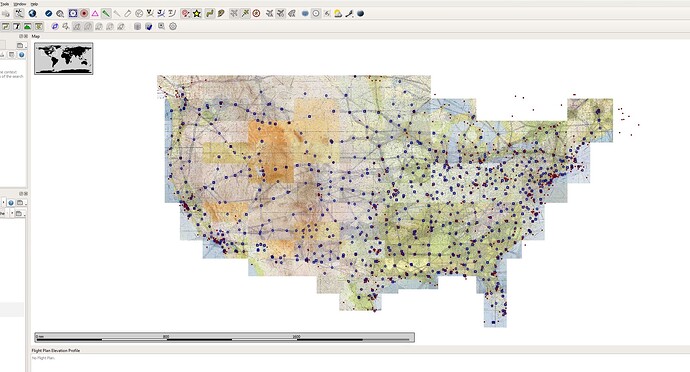Click the wrench settings toolbar icon

tap(349, 14)
